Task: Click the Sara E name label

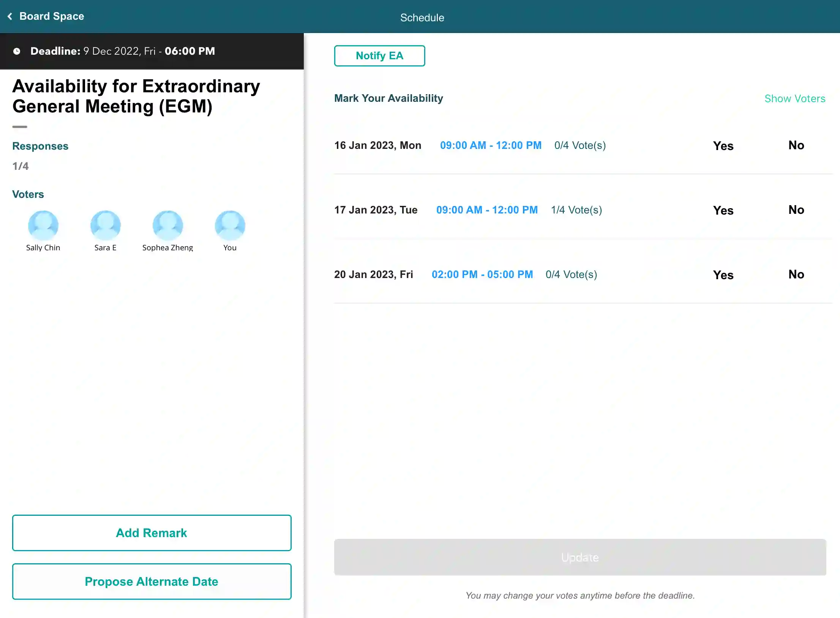Action: (106, 248)
